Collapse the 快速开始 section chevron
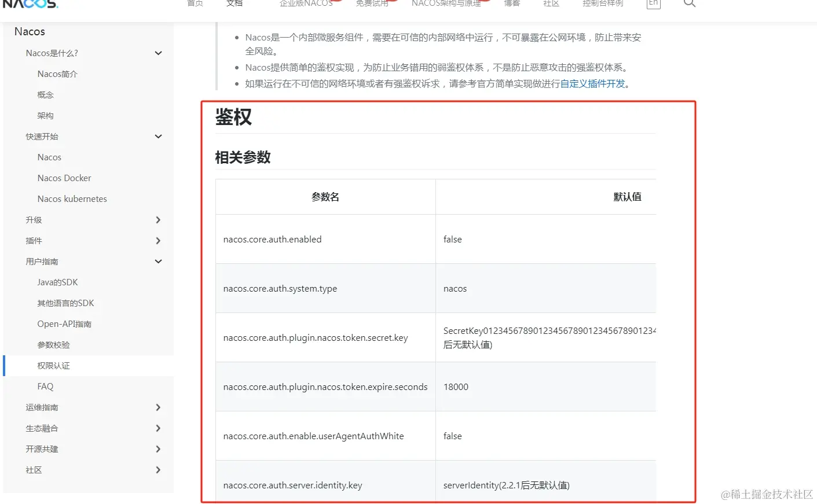 click(158, 137)
